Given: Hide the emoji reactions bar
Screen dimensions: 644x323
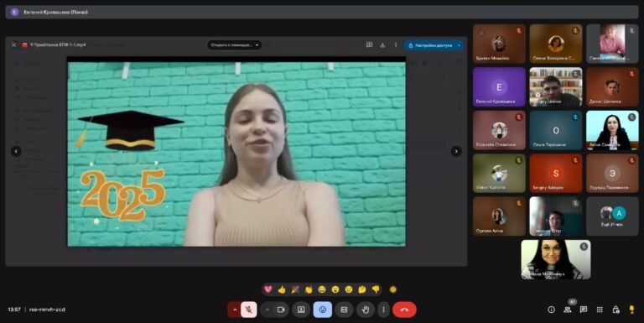Looking at the screenshot, I should pyautogui.click(x=323, y=310).
